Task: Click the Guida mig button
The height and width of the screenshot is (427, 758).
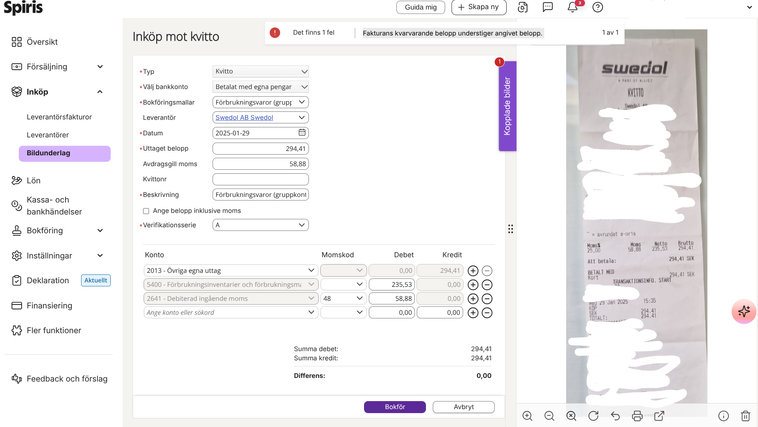Action: coord(421,7)
